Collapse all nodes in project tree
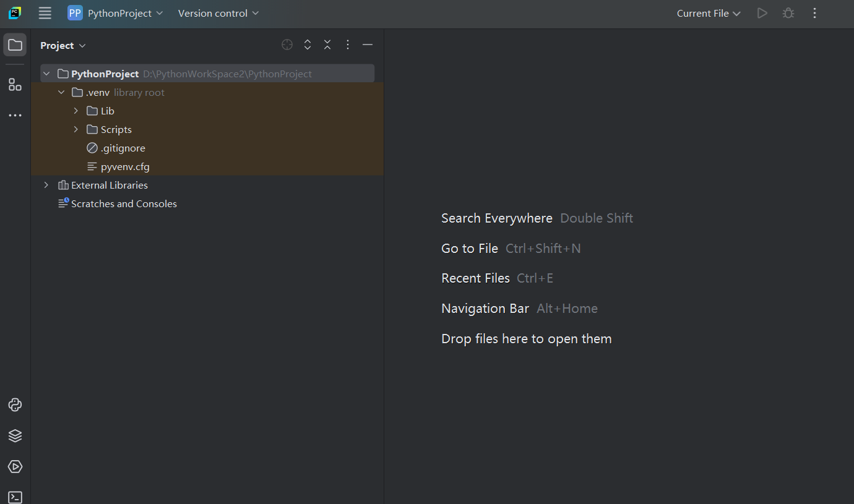 point(327,45)
